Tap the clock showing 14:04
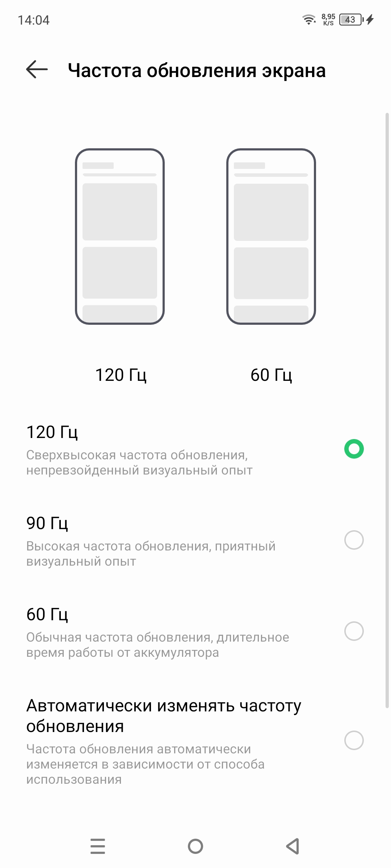 34,20
